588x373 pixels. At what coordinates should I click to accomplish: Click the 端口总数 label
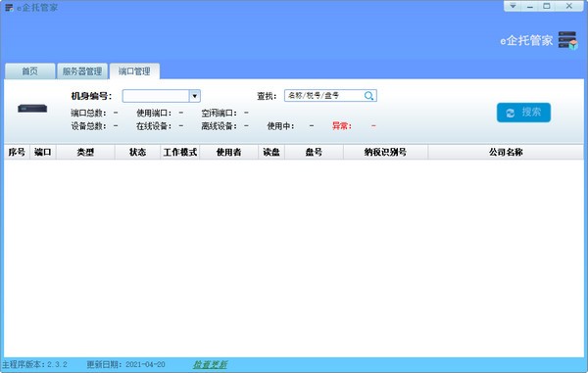(88, 113)
